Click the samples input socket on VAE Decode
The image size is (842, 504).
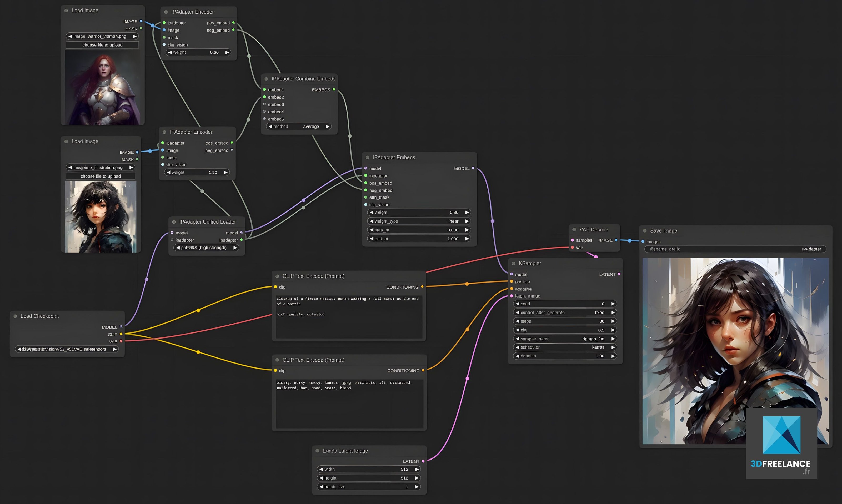(572, 240)
